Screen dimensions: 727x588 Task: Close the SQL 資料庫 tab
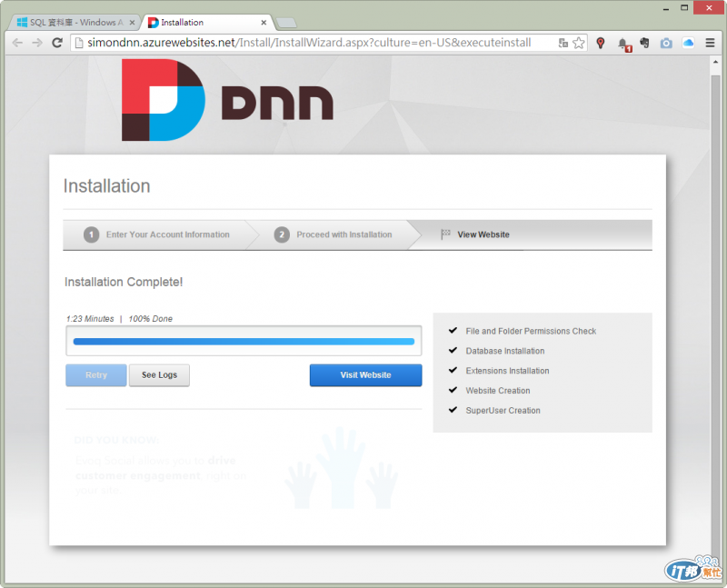point(132,22)
